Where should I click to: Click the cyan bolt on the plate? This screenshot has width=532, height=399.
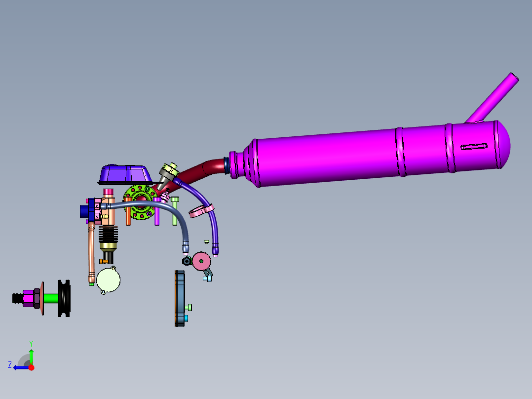(x=186, y=319)
